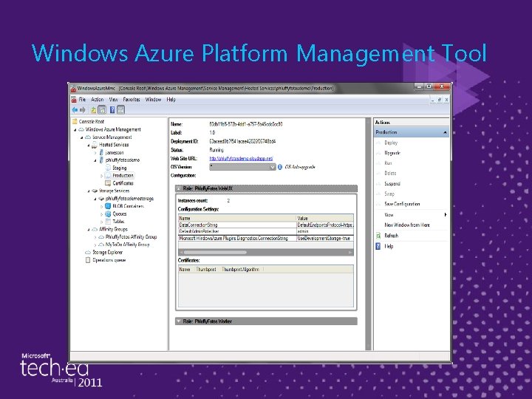Click New Window from Here action
Viewport: 532px width, 399px height.
(407, 225)
